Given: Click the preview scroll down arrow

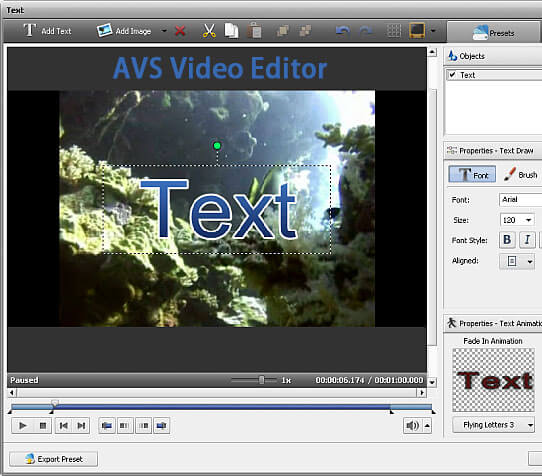Looking at the screenshot, I should (432, 382).
